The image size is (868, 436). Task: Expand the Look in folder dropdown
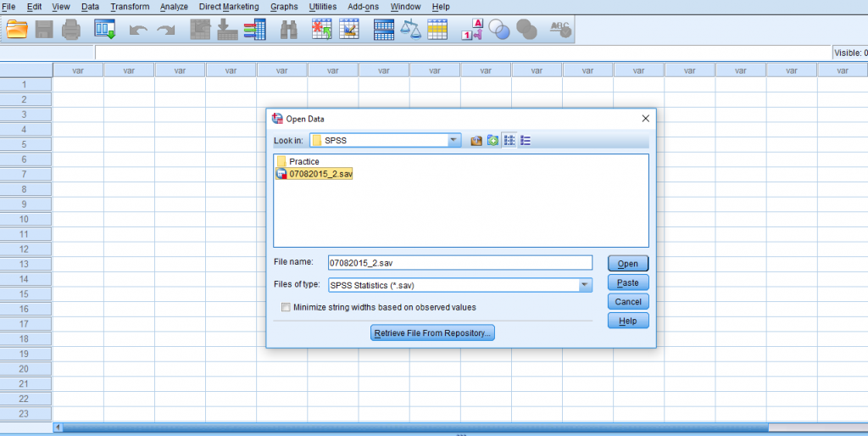tap(454, 141)
